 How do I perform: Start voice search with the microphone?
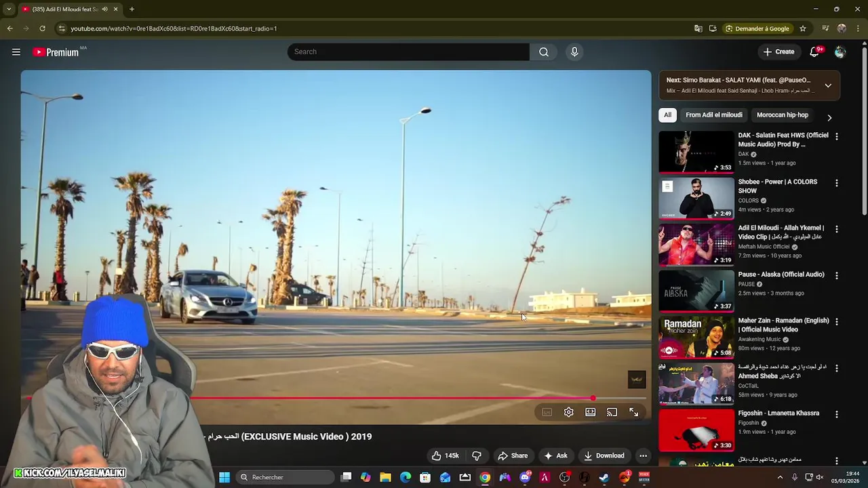(x=574, y=52)
